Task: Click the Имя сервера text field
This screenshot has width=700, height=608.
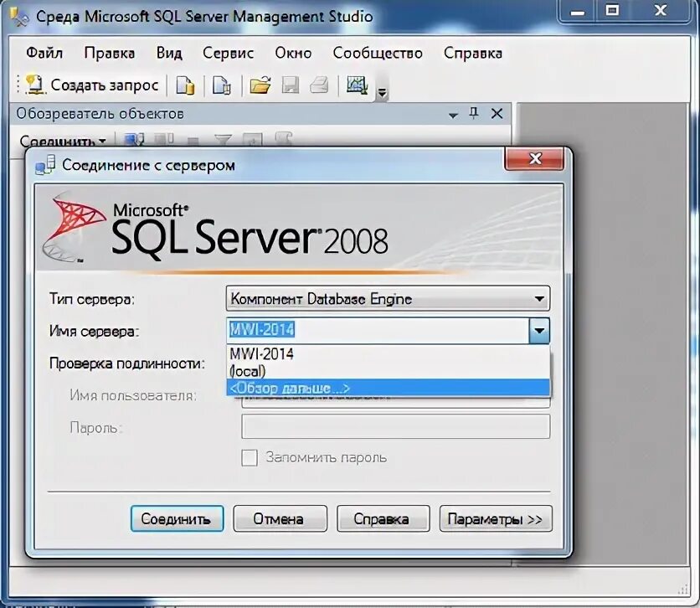Action: (x=378, y=330)
